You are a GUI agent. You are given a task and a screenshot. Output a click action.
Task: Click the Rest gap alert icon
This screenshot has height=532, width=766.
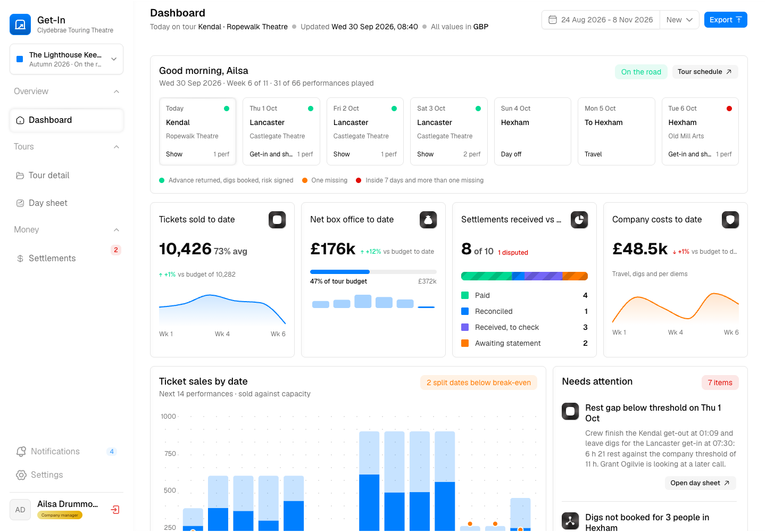coord(570,411)
